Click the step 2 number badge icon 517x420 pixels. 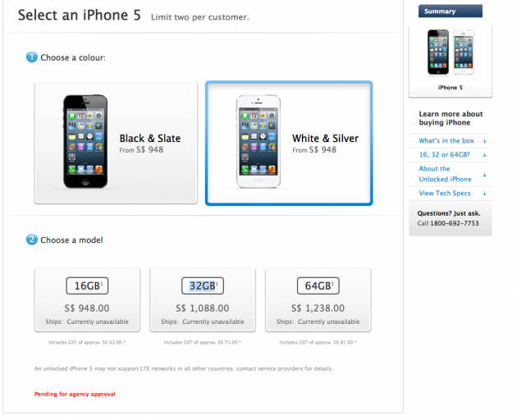pos(32,240)
